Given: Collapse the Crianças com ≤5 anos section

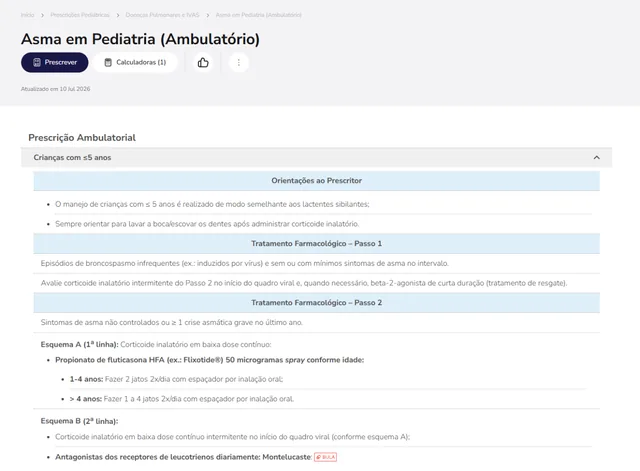Looking at the screenshot, I should [316, 158].
